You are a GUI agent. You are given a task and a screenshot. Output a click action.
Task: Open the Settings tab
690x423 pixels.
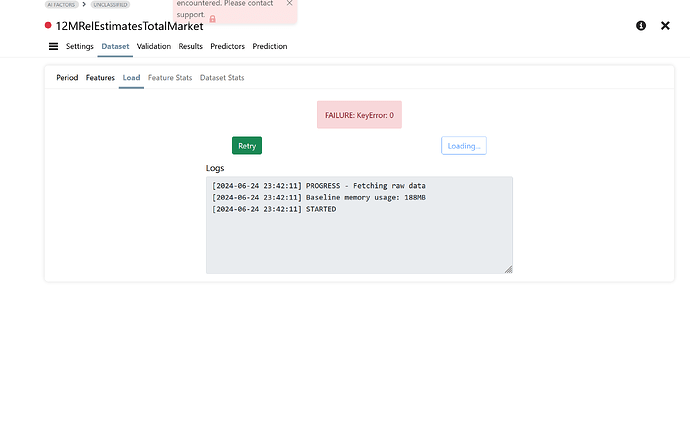(80, 46)
